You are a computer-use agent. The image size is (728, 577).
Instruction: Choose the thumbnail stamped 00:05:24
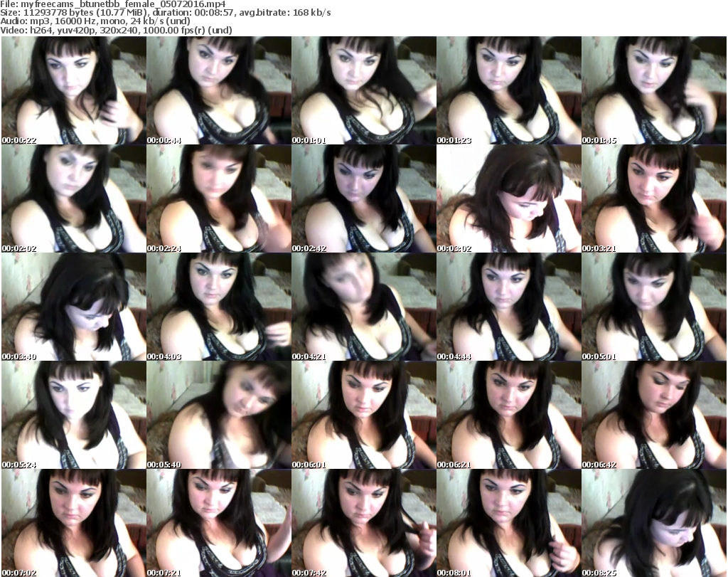click(74, 415)
